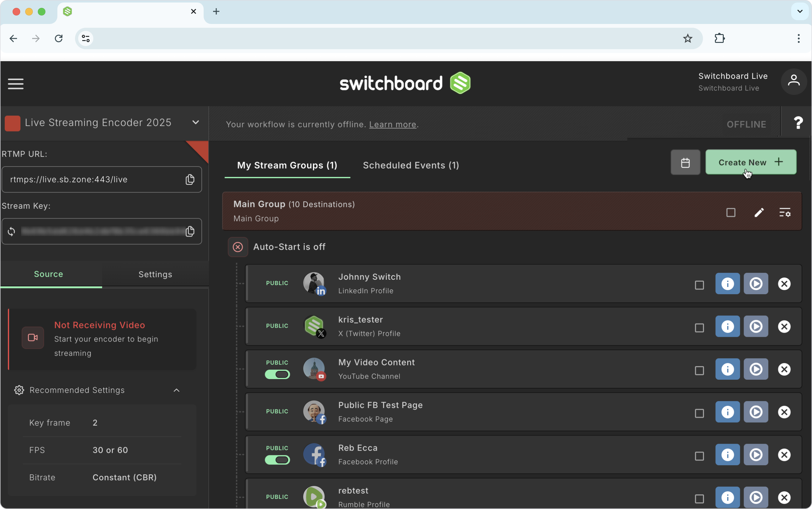Select the Public FB Test Page checkbox
The height and width of the screenshot is (509, 812).
pos(699,413)
